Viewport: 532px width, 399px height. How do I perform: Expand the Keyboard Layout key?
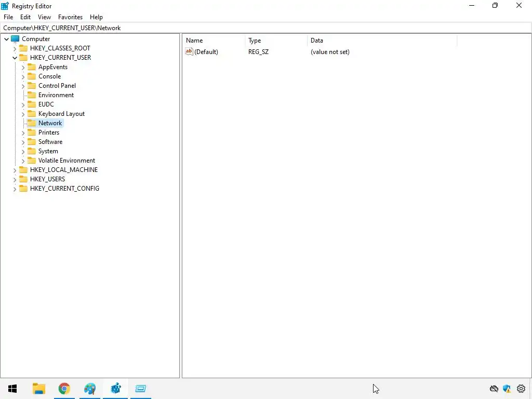(23, 114)
